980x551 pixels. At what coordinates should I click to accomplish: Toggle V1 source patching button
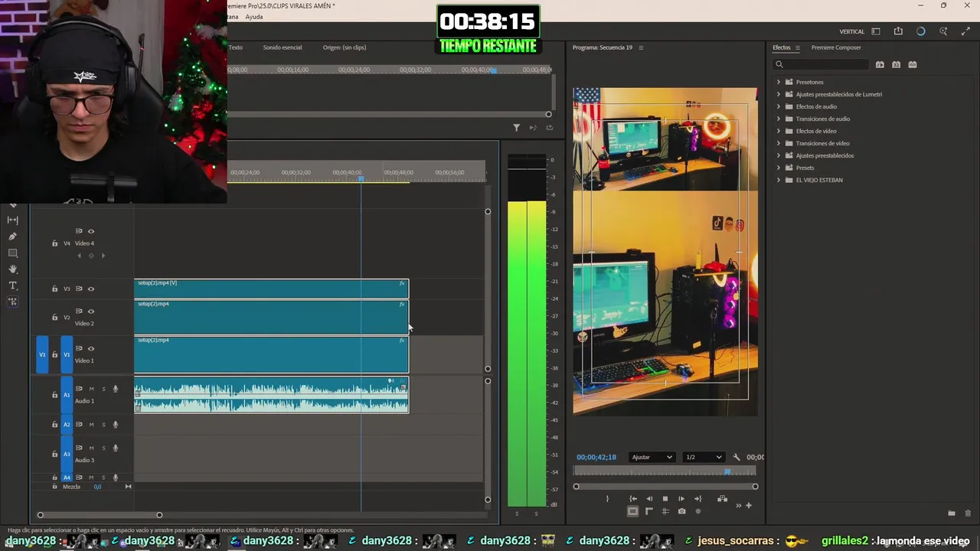click(42, 355)
